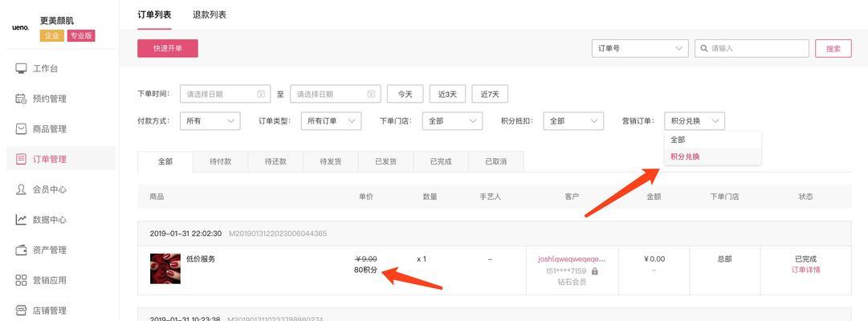Click the search magnifier icon

tap(704, 49)
